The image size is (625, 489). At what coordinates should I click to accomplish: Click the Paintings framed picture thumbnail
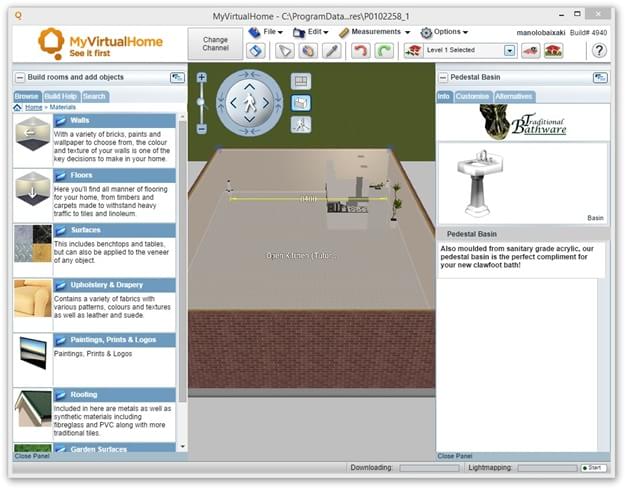pos(33,353)
